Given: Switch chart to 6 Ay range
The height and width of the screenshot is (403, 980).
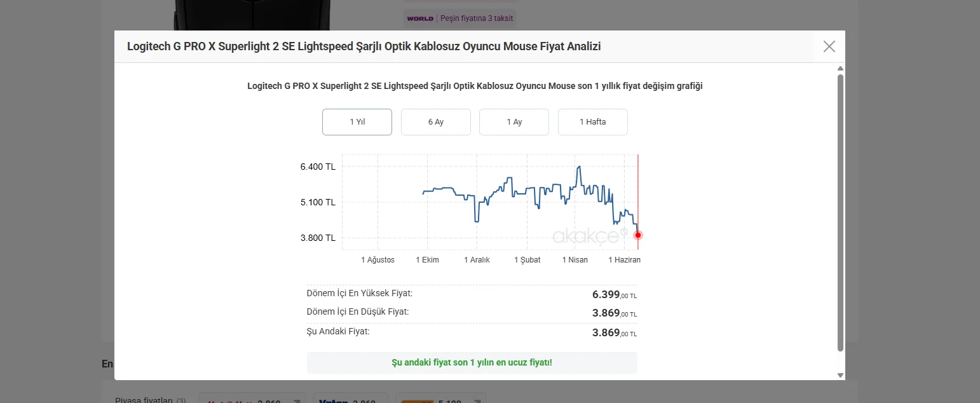Looking at the screenshot, I should [x=436, y=122].
